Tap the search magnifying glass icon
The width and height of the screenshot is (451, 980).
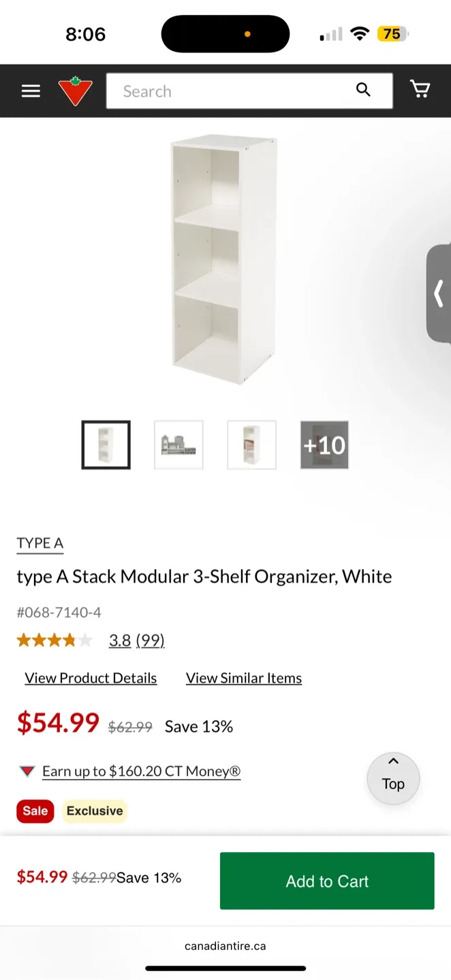tap(363, 90)
